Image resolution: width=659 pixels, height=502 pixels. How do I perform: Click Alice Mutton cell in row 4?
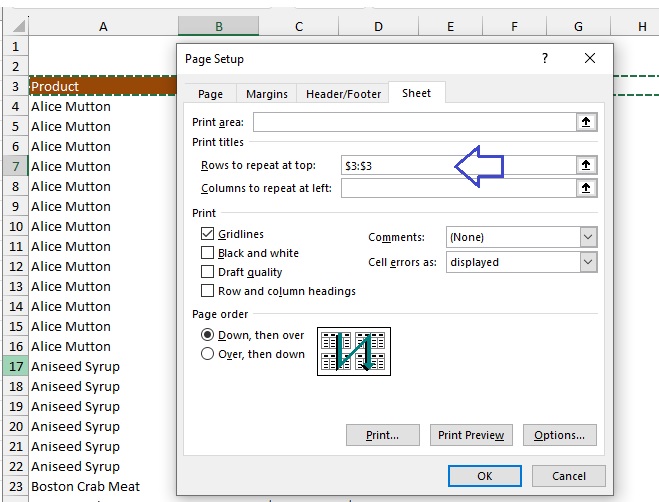[103, 106]
